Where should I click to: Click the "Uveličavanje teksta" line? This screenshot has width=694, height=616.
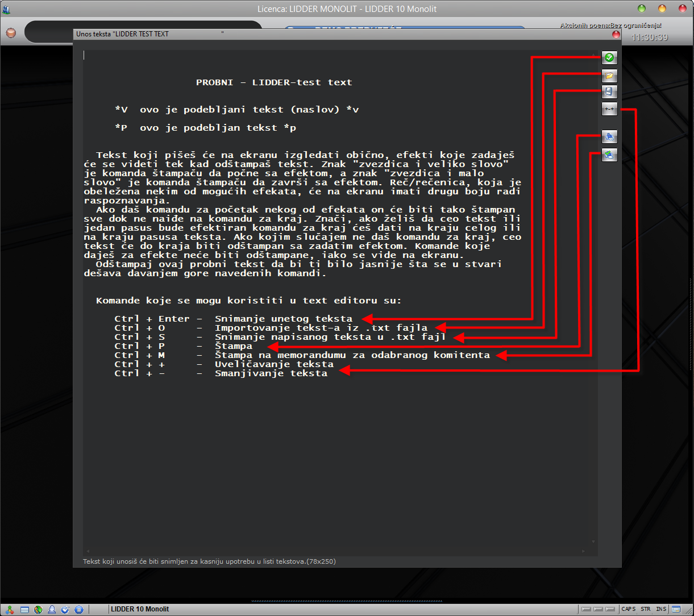[x=274, y=364]
